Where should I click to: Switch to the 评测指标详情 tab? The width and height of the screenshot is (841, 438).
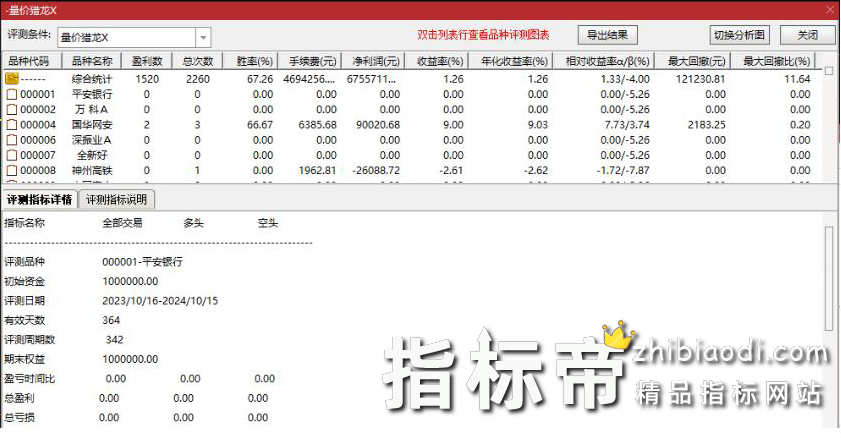tap(40, 199)
